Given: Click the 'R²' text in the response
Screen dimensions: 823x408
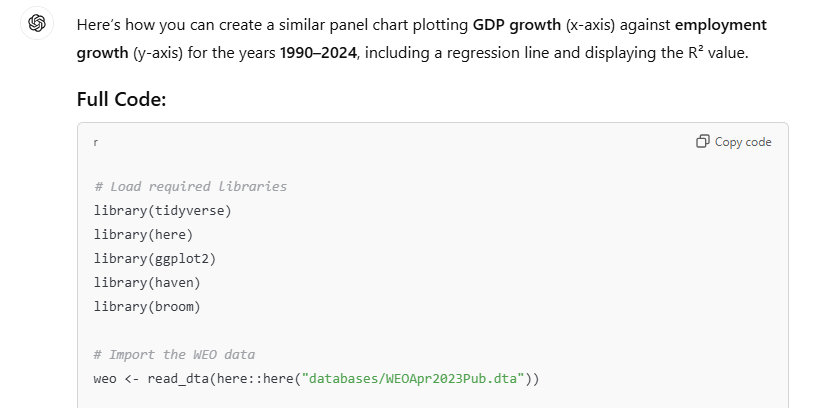Looking at the screenshot, I should click(695, 53).
